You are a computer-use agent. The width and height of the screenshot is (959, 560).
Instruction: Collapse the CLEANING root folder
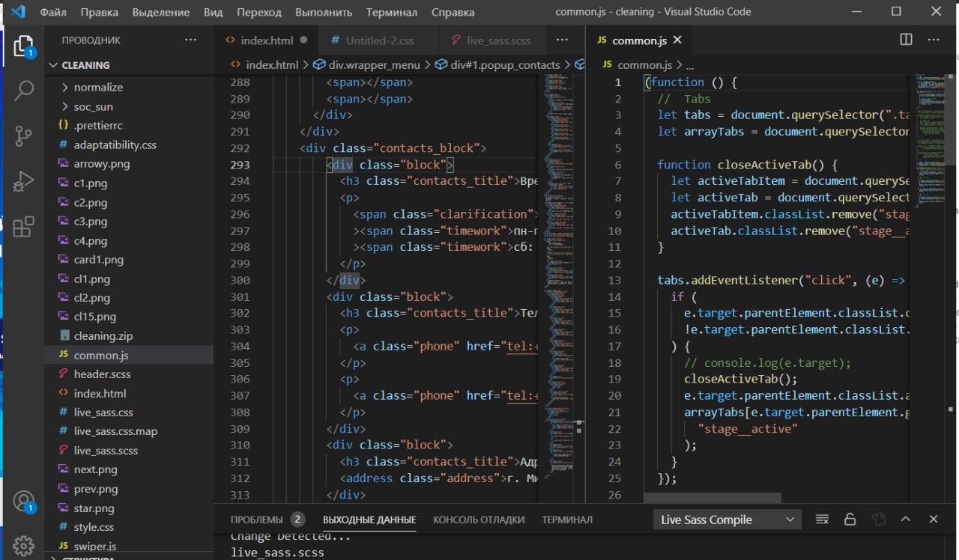(x=129, y=65)
